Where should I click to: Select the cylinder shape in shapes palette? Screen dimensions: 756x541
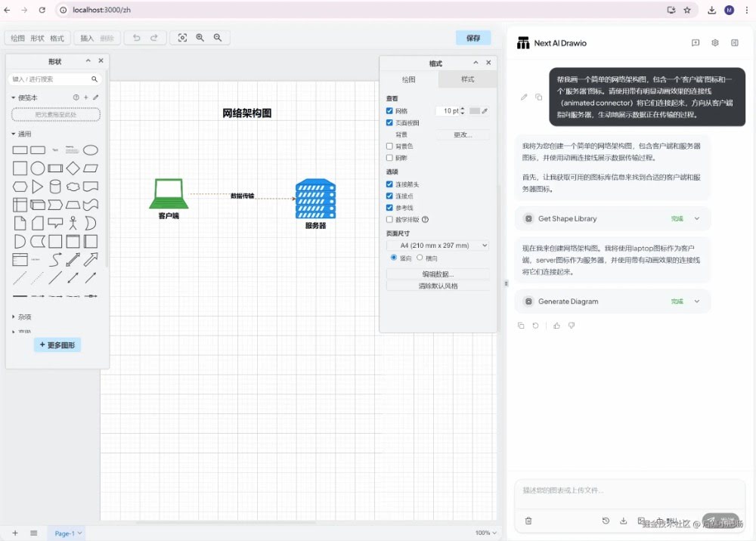click(x=55, y=186)
